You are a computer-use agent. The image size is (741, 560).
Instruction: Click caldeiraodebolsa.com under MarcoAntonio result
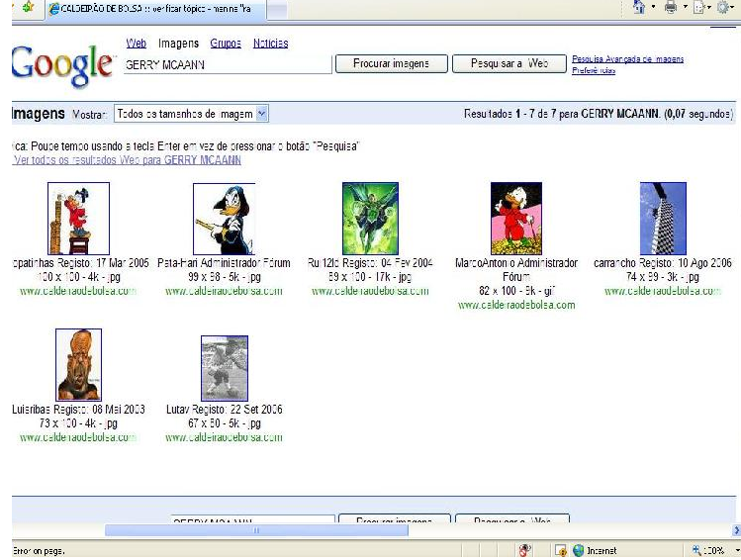(x=516, y=305)
